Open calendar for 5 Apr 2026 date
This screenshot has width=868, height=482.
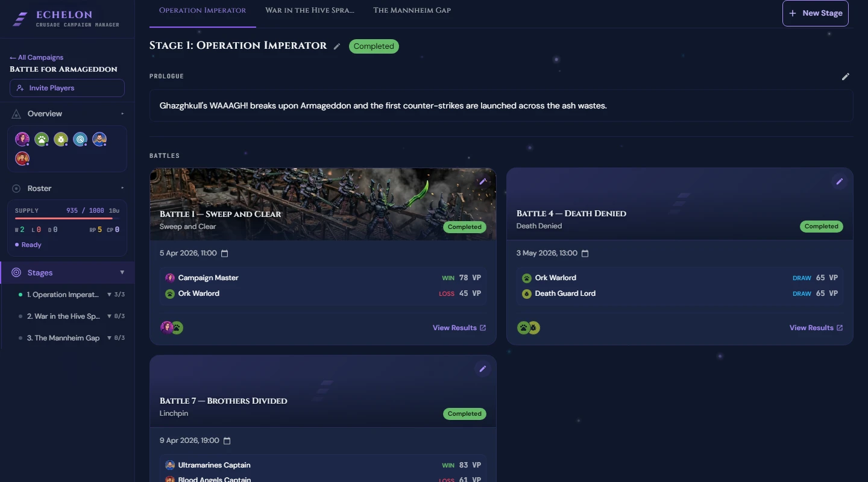(x=225, y=254)
